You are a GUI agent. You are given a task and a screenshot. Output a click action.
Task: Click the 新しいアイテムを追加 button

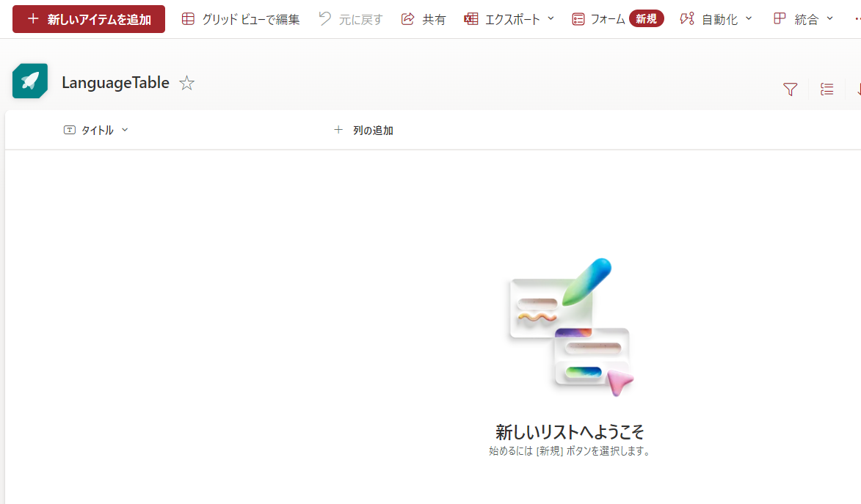tap(88, 19)
